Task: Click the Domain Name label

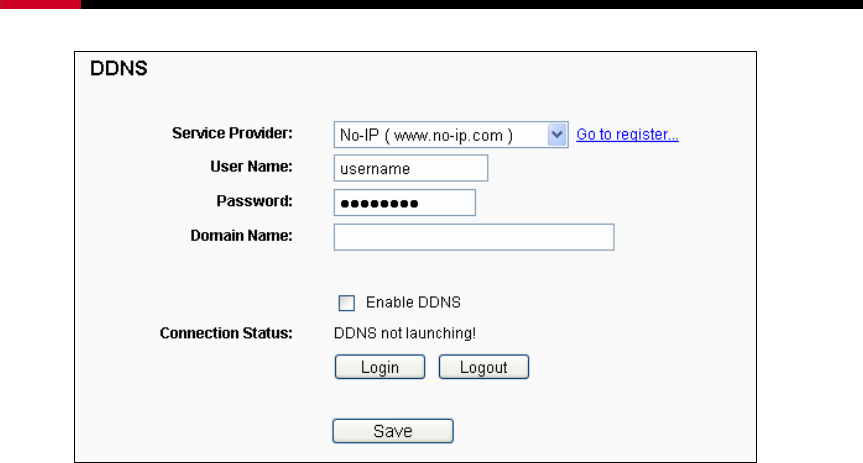Action: point(242,236)
